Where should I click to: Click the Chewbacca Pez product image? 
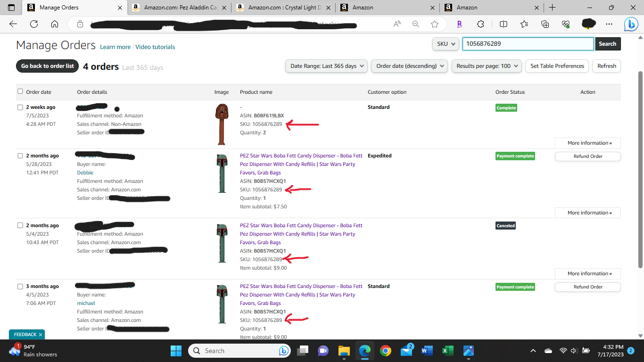click(221, 124)
